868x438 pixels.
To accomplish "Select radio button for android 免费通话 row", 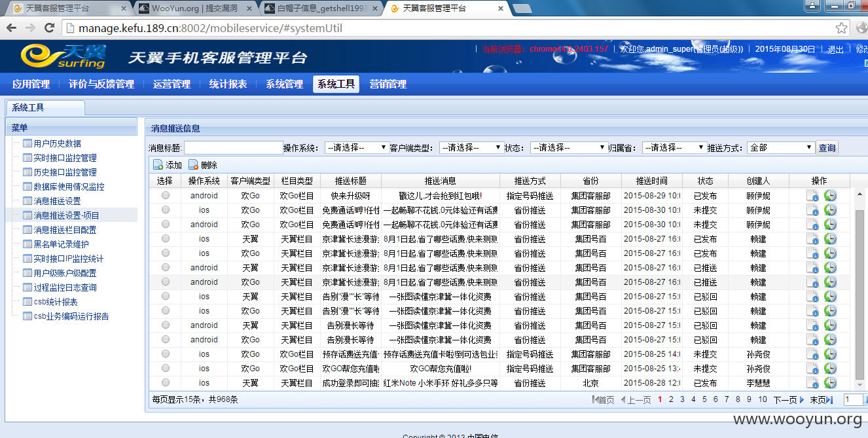I will (166, 224).
